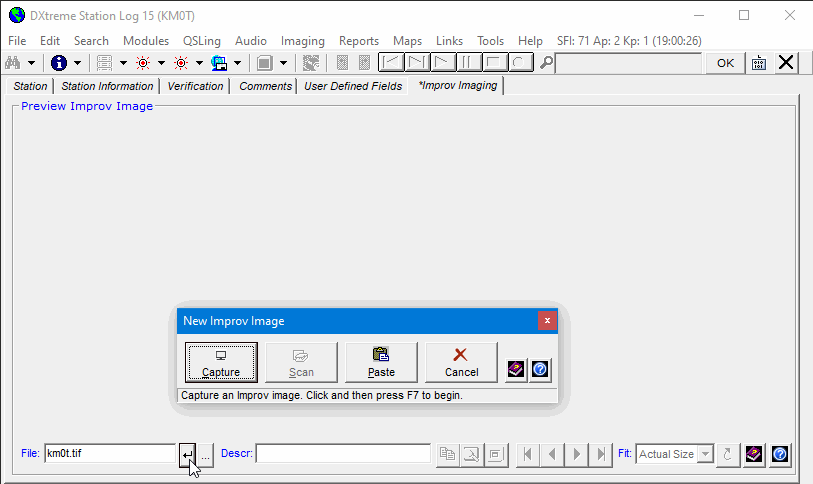Open the Search menu
The height and width of the screenshot is (484, 813).
(x=91, y=41)
